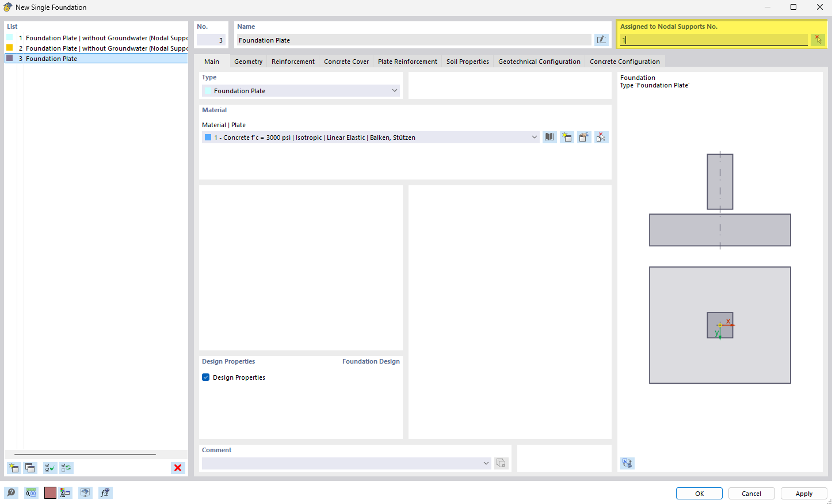The height and width of the screenshot is (504, 832).
Task: Copy the selected foundation entry
Action: pos(30,468)
